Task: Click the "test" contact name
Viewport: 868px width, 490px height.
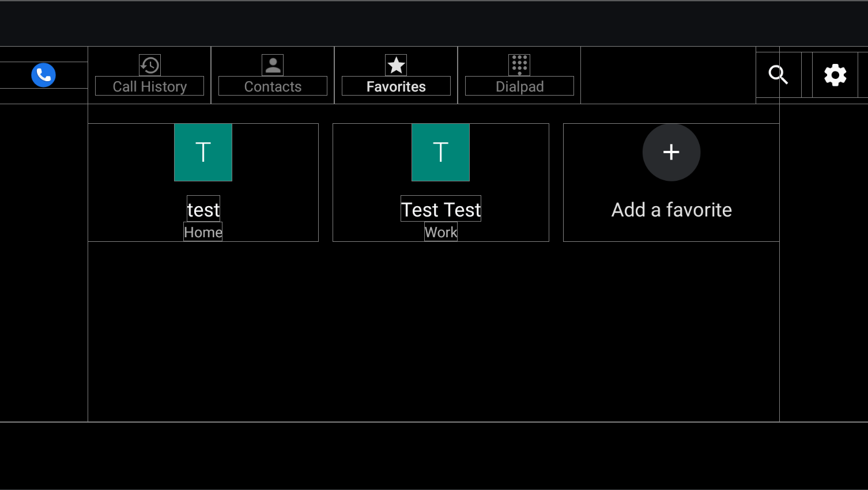Action: coord(203,210)
